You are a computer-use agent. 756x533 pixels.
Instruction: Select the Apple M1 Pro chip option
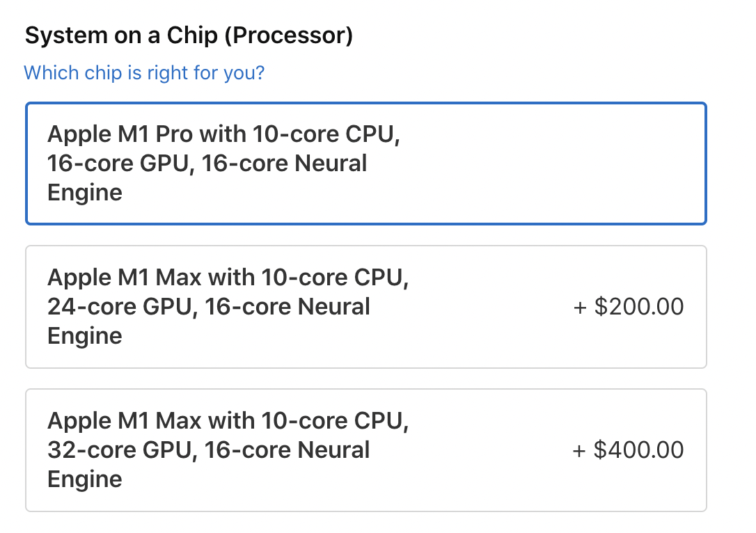point(365,164)
